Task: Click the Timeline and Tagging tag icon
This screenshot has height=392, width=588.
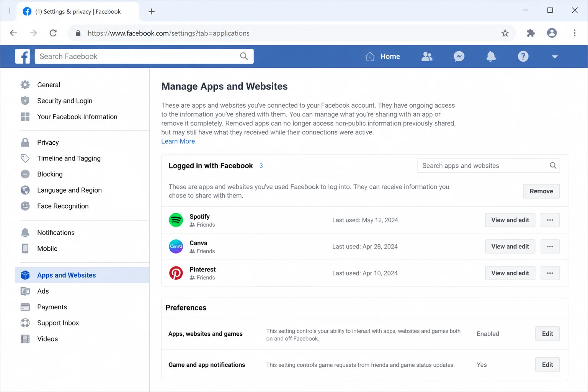Action: (x=25, y=158)
